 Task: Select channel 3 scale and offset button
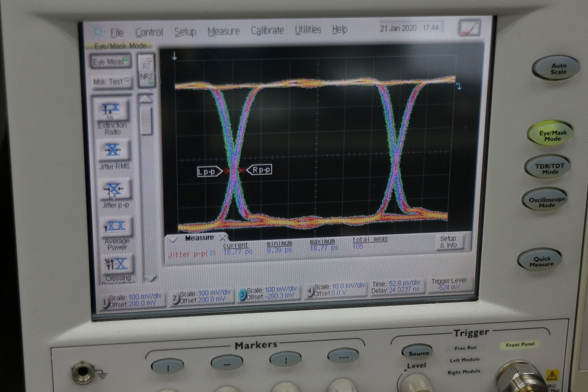point(268,293)
